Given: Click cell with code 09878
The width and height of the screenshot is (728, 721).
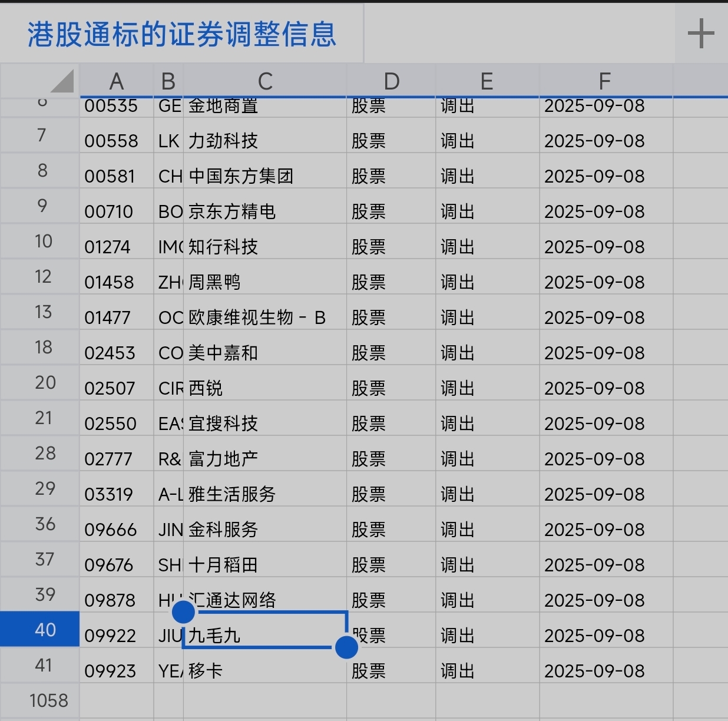Looking at the screenshot, I should [117, 595].
